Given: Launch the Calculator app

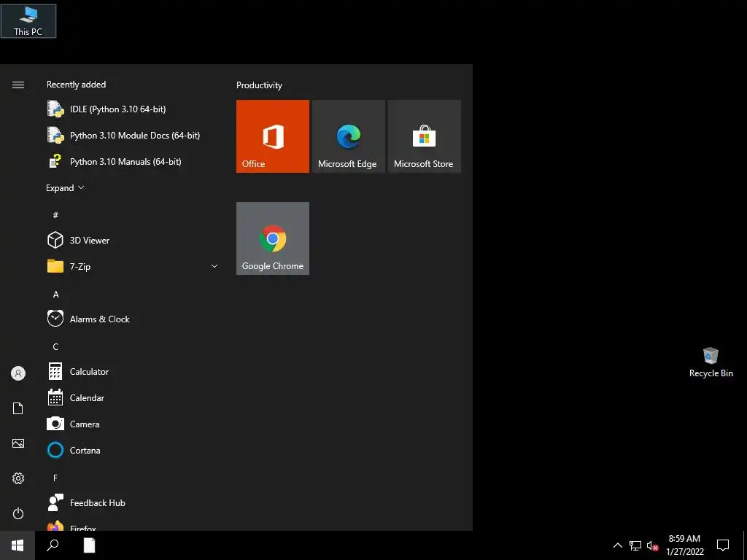Looking at the screenshot, I should (x=133, y=371).
